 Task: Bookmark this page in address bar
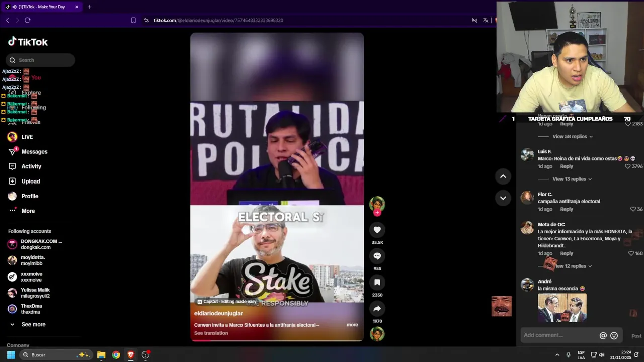click(x=133, y=20)
